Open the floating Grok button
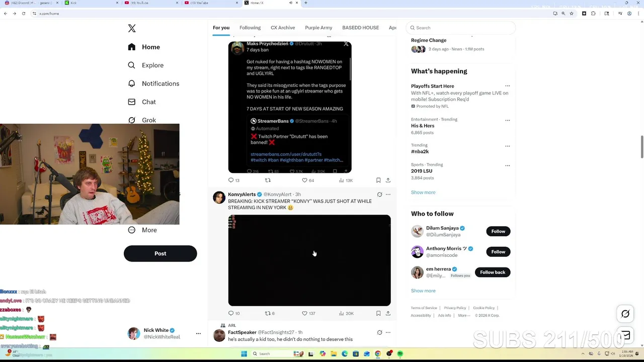The image size is (644, 362). pyautogui.click(x=625, y=314)
